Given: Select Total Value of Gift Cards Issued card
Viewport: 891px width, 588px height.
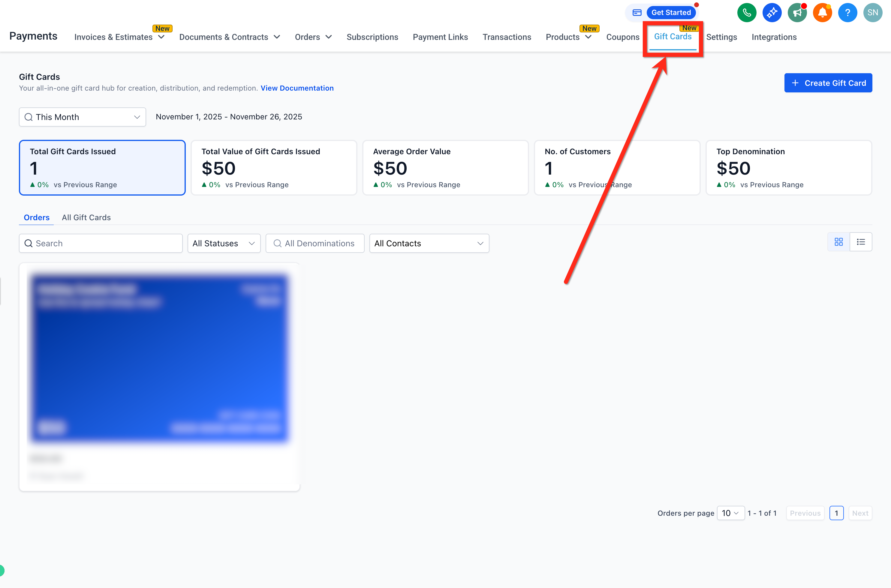Looking at the screenshot, I should click(x=274, y=168).
